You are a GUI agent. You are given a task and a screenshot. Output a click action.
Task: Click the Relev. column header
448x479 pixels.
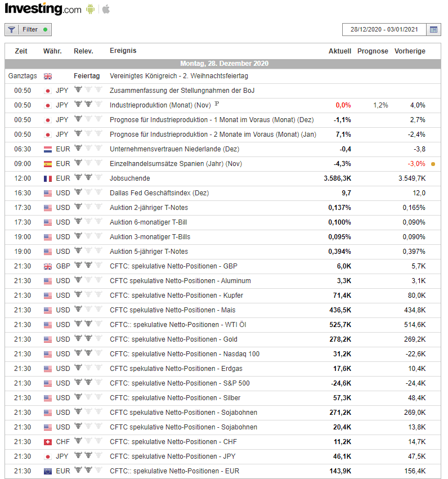pos(83,51)
